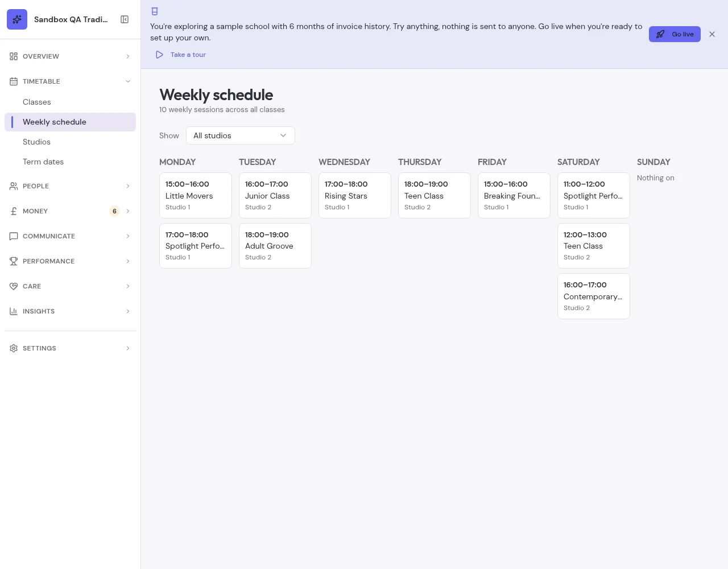Image resolution: width=728 pixels, height=569 pixels.
Task: Open Wednesday's Rising Stars session card
Action: 355,195
